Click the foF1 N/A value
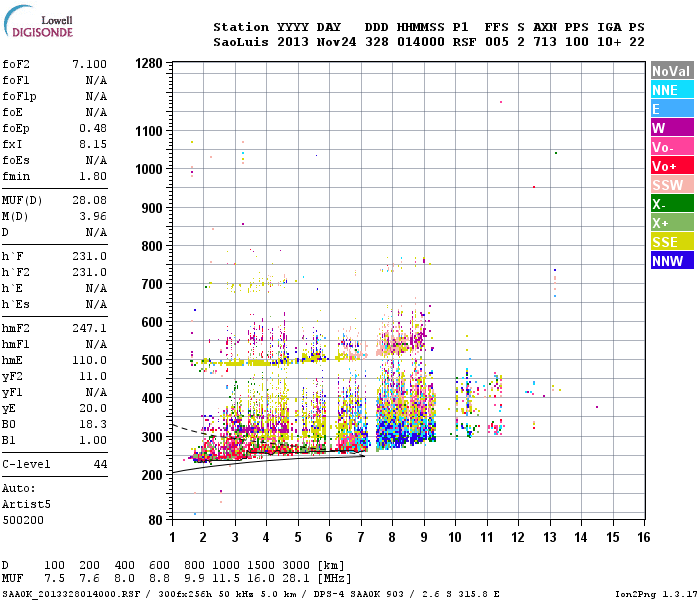 (x=96, y=80)
